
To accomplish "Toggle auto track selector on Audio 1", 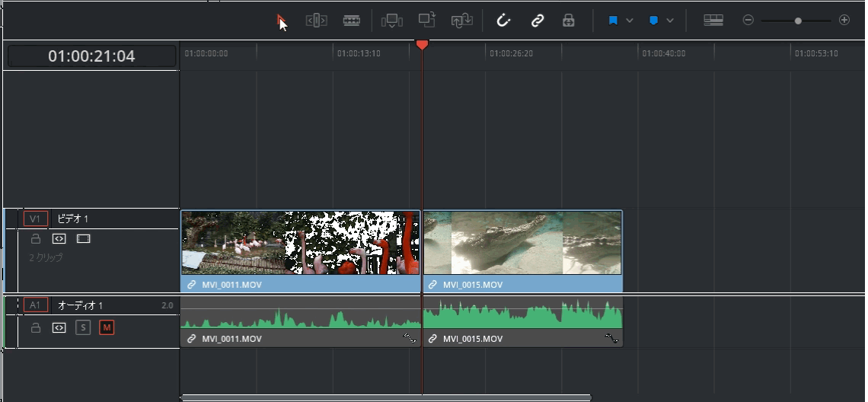I will [59, 327].
